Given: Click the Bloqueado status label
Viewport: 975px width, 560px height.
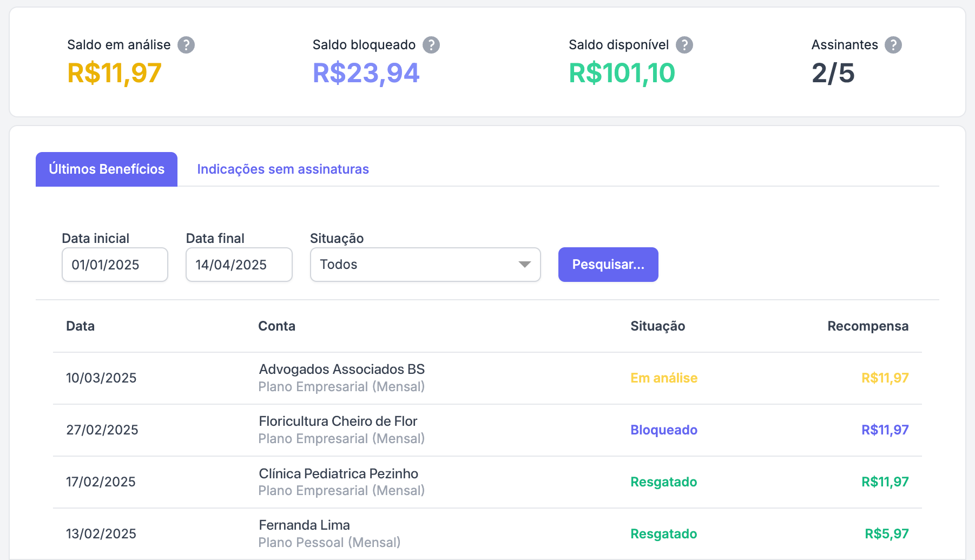Looking at the screenshot, I should [664, 430].
